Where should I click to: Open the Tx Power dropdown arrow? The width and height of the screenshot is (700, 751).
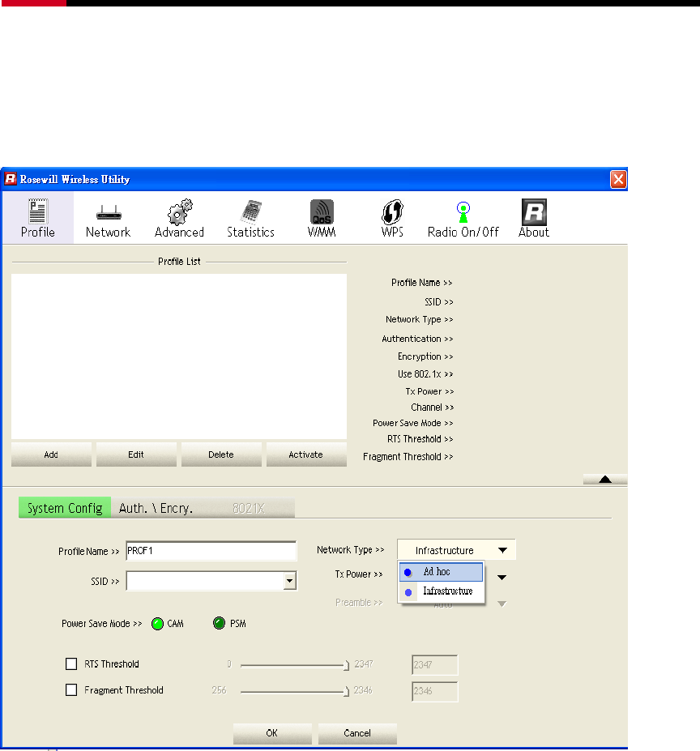(502, 577)
